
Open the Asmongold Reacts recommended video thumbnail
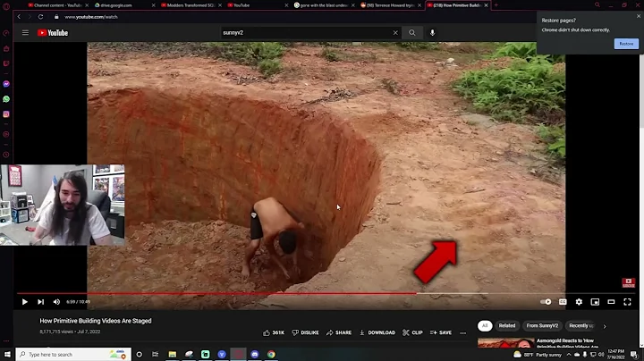[506, 343]
